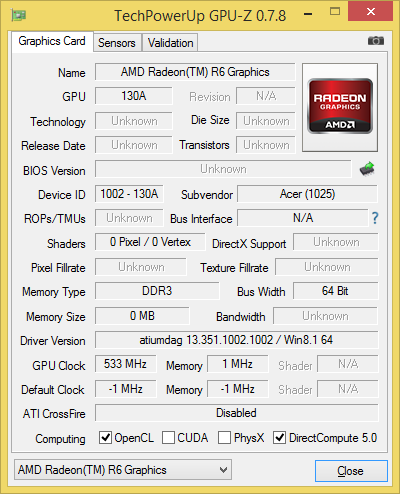The height and width of the screenshot is (494, 400).
Task: Click the Name field AMD Radeon(TM) R6 Graphics
Action: [195, 72]
